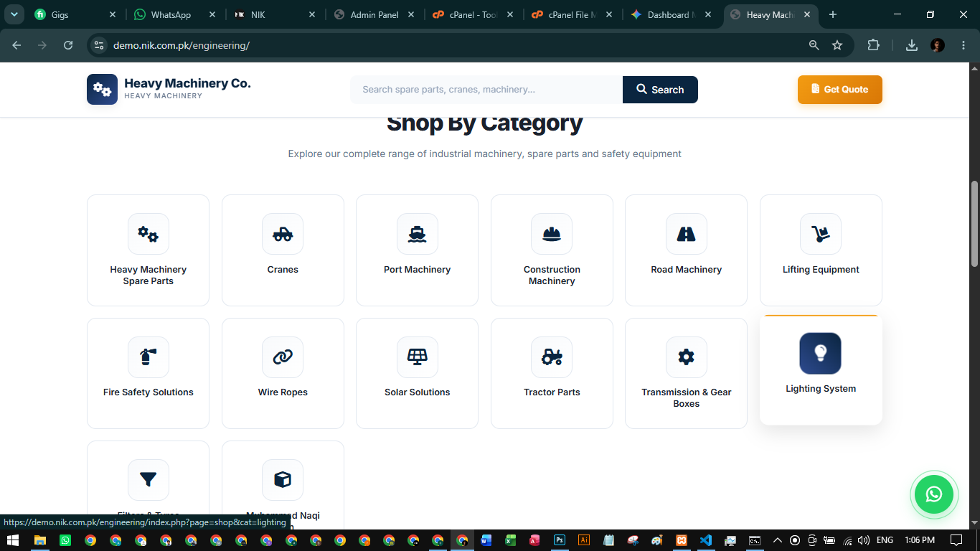Viewport: 980px width, 551px height.
Task: Open the Chrome three-dot menu
Action: click(x=963, y=45)
